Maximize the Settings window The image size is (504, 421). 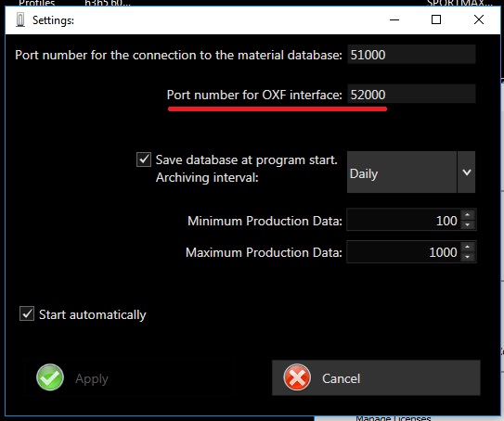point(436,19)
